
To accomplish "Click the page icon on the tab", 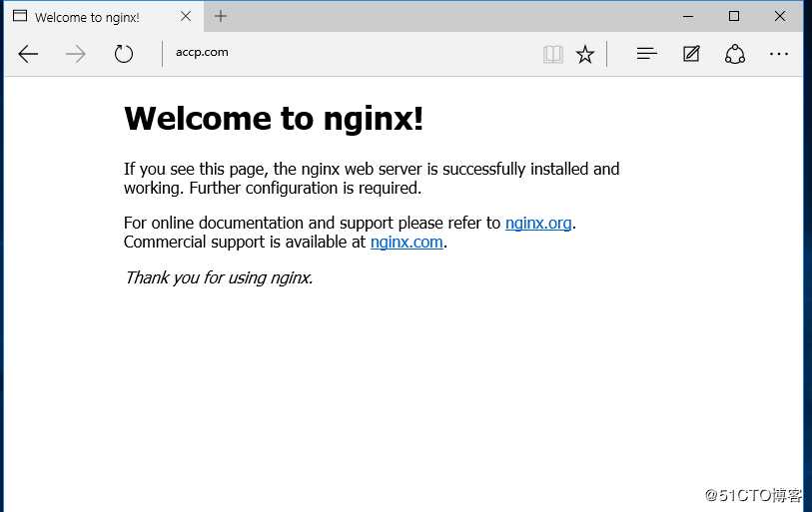I will (20, 16).
